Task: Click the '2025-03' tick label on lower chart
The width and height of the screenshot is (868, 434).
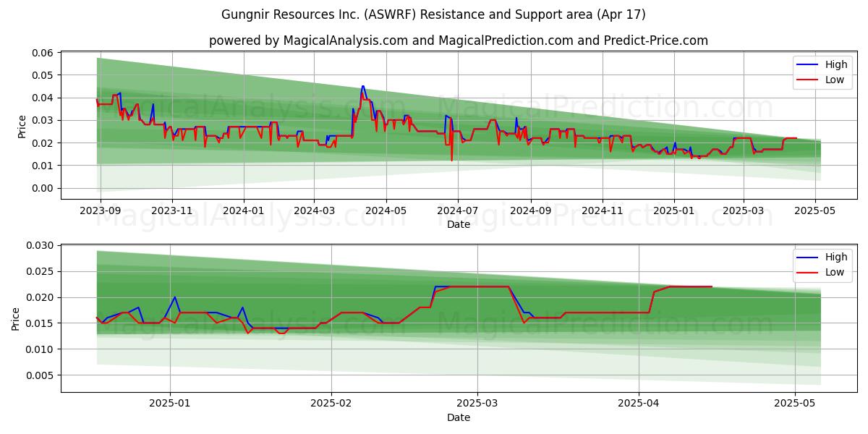Action: coord(477,403)
